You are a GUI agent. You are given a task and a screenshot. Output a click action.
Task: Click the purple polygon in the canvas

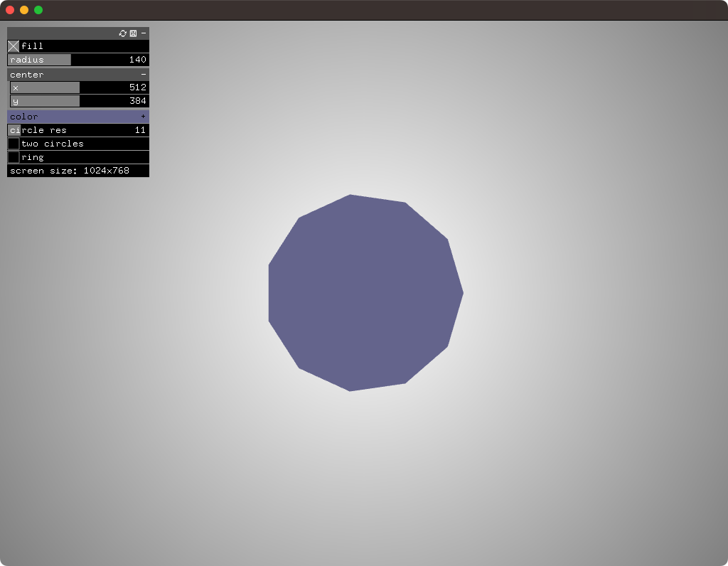tap(364, 293)
